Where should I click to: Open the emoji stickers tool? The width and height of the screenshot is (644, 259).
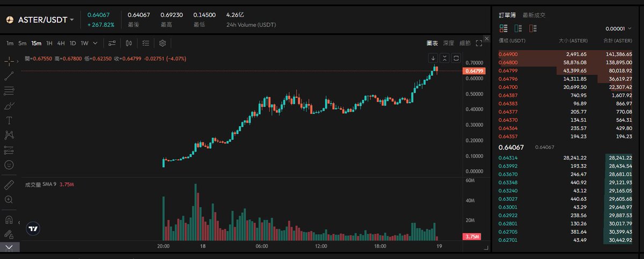click(x=9, y=164)
